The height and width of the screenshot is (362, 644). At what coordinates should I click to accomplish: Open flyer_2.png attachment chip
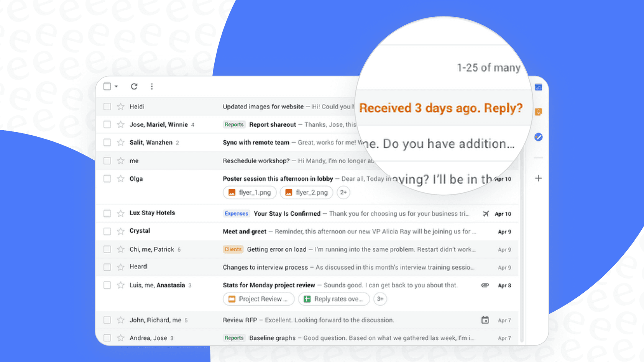307,192
